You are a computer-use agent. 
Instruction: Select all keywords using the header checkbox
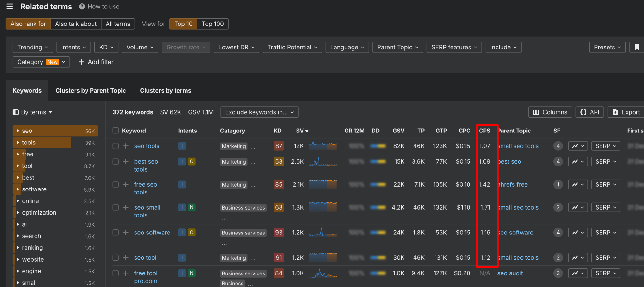point(115,131)
